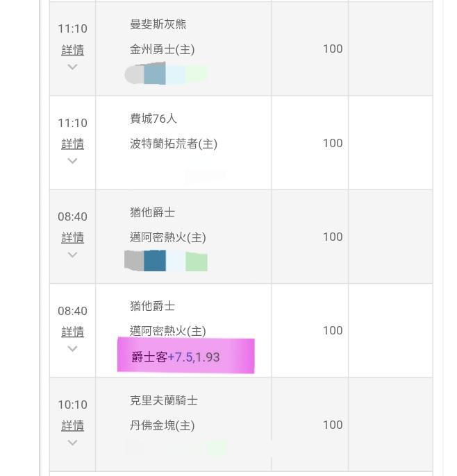
Task: Click the 11:10 time in the 波特蘭拓荒者 row
Action: [x=72, y=123]
